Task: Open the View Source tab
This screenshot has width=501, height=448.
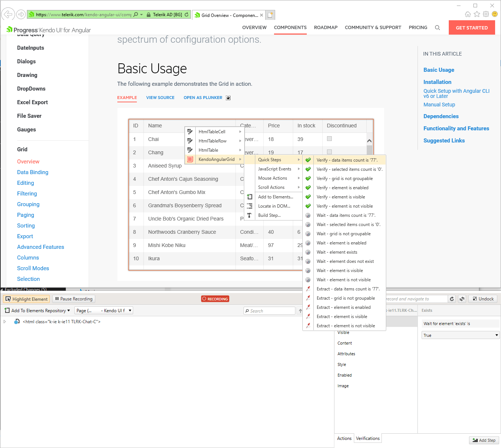Action: [160, 98]
